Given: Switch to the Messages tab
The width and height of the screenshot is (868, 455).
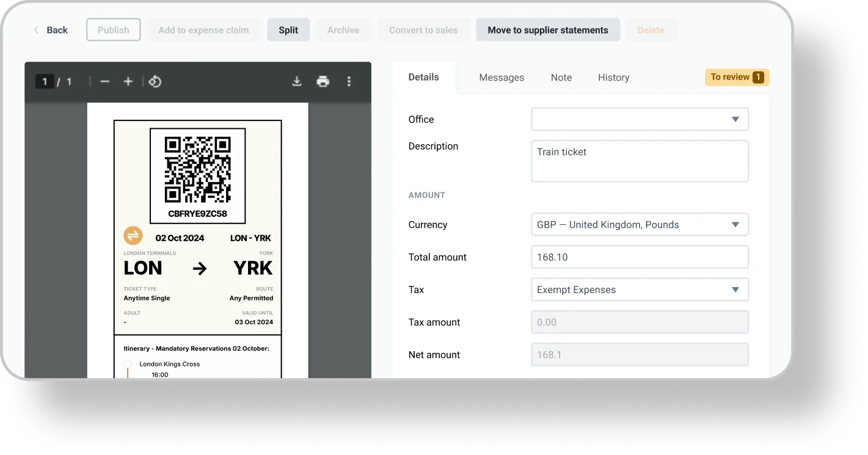Looking at the screenshot, I should (501, 78).
